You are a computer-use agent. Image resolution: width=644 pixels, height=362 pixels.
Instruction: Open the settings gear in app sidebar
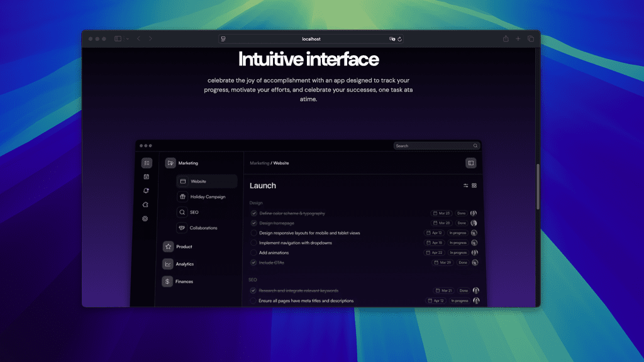pyautogui.click(x=145, y=219)
